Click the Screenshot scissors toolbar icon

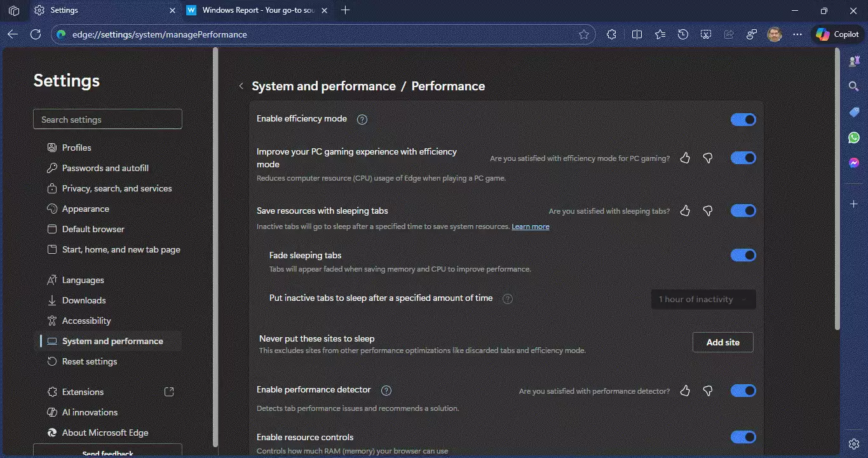(x=706, y=34)
